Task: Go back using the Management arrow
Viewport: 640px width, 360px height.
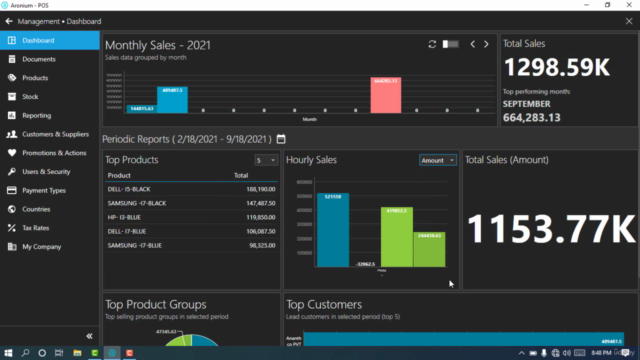Action: point(9,21)
